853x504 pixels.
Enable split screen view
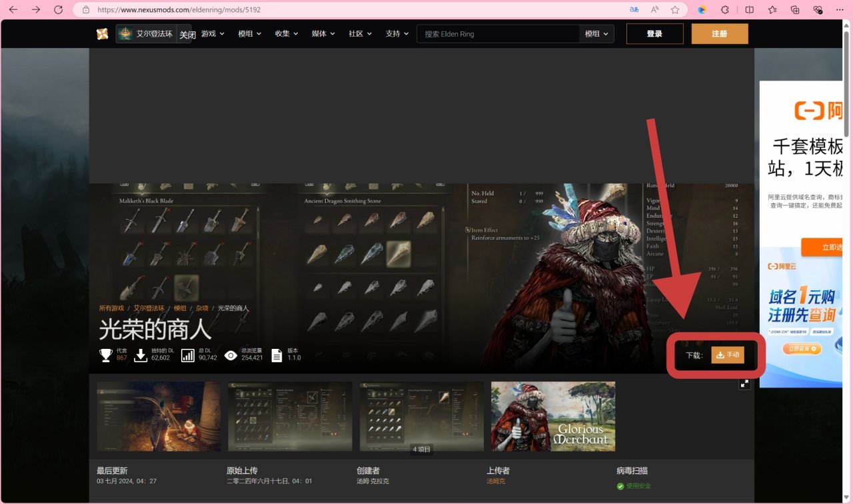750,10
